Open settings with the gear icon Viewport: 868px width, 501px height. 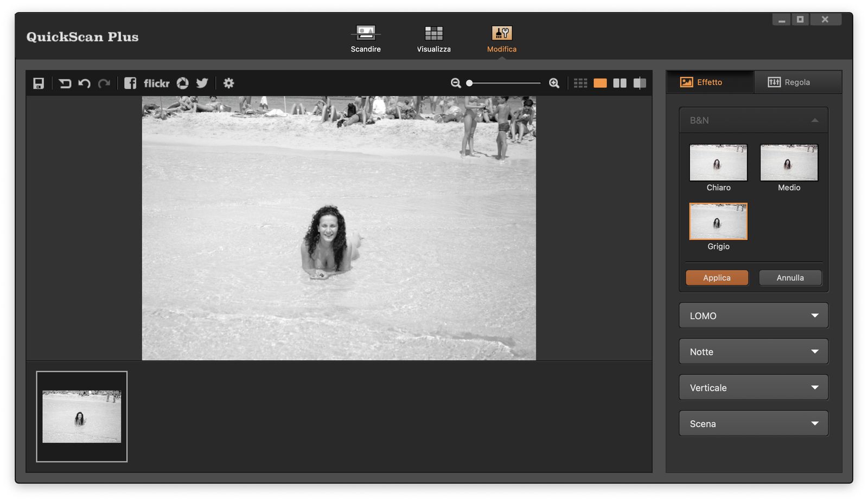pos(229,83)
